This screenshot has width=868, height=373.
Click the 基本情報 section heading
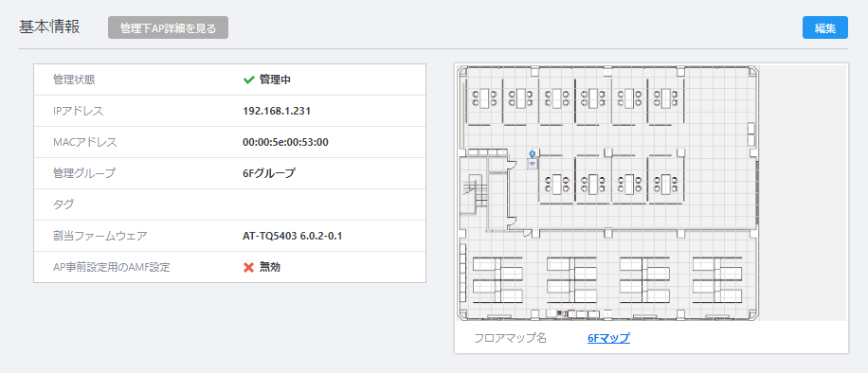(x=49, y=27)
